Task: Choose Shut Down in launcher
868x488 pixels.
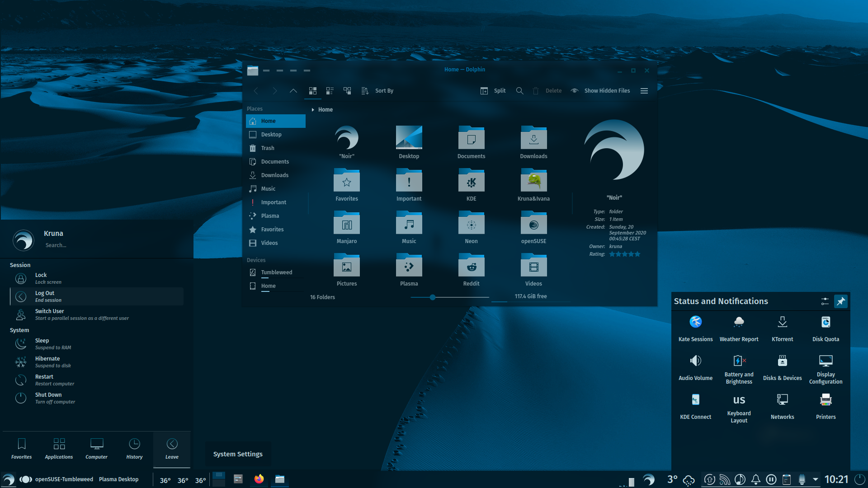Action: 97,398
